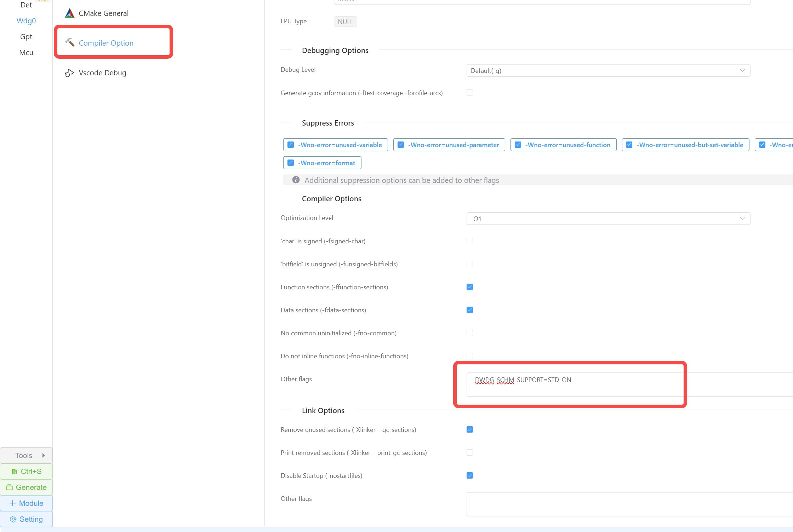Click the plus icon beside Module

pos(13,503)
